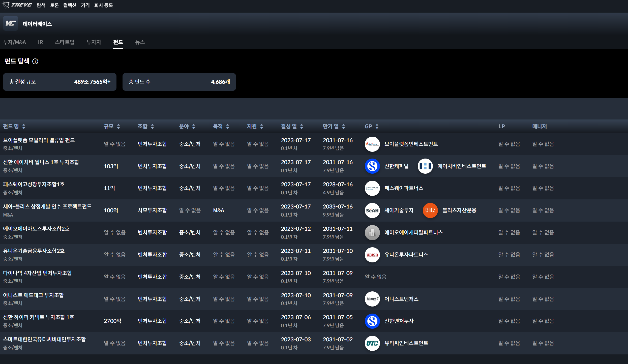Click the VC 데이터베이스 square logo
Image resolution: width=628 pixels, height=364 pixels.
pos(11,23)
